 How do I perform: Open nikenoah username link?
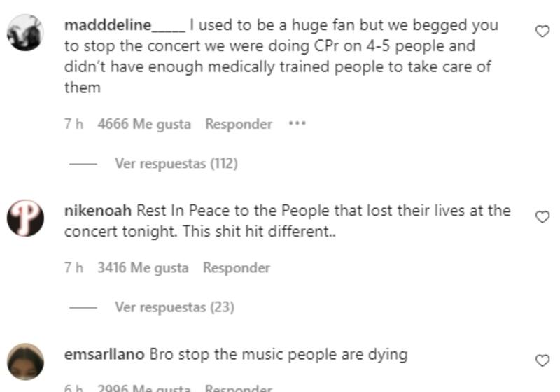(x=98, y=211)
